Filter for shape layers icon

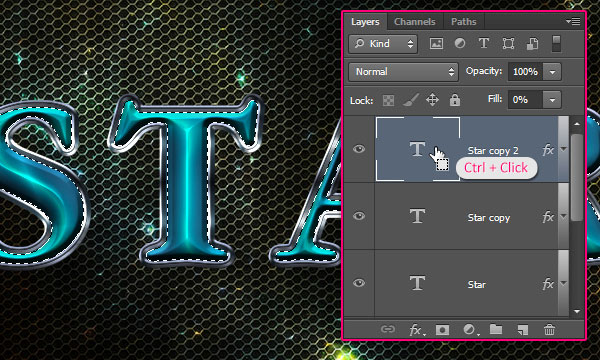coord(508,44)
